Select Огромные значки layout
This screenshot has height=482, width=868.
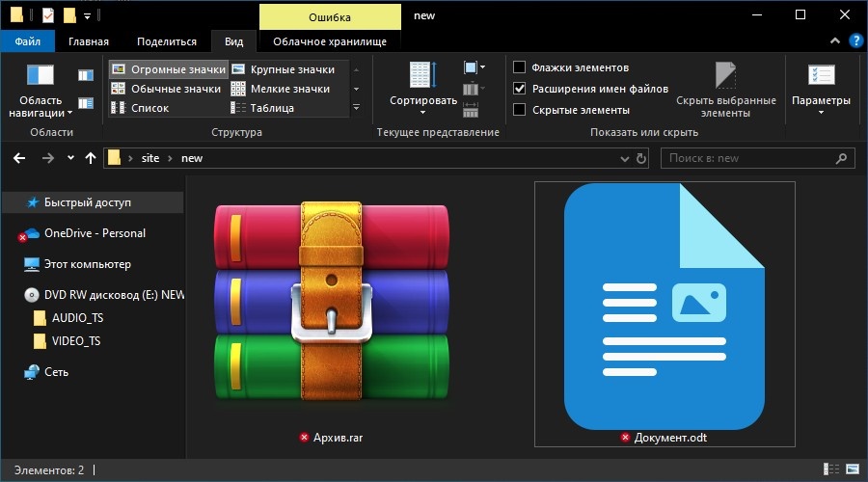[x=168, y=69]
